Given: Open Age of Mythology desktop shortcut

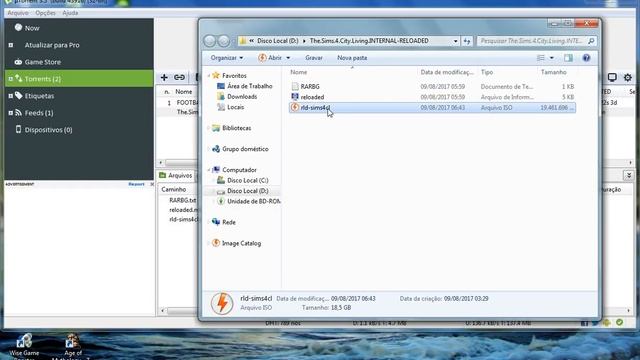Looking at the screenshot, I should coord(73,346).
